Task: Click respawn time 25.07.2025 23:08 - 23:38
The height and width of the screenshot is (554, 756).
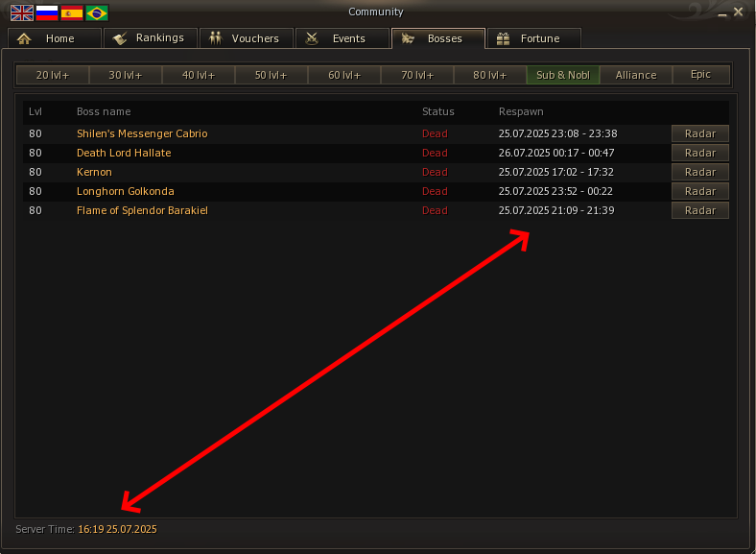Action: pos(557,133)
